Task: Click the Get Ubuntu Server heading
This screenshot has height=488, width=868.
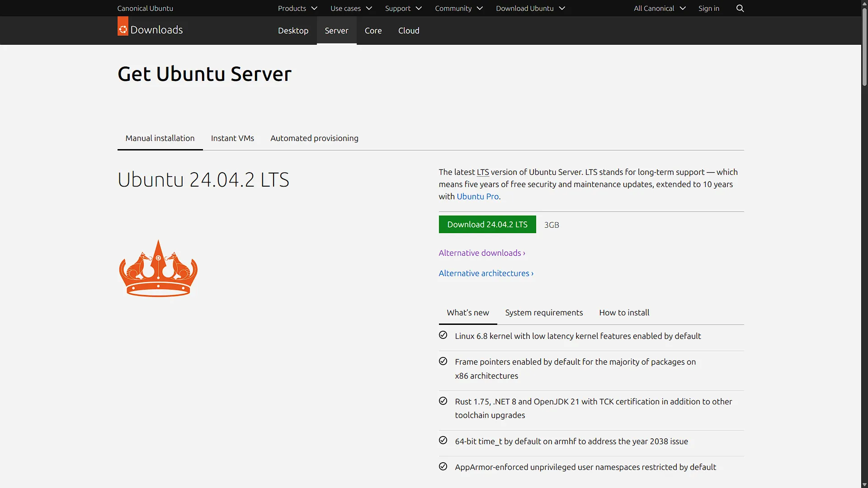Action: click(x=204, y=74)
